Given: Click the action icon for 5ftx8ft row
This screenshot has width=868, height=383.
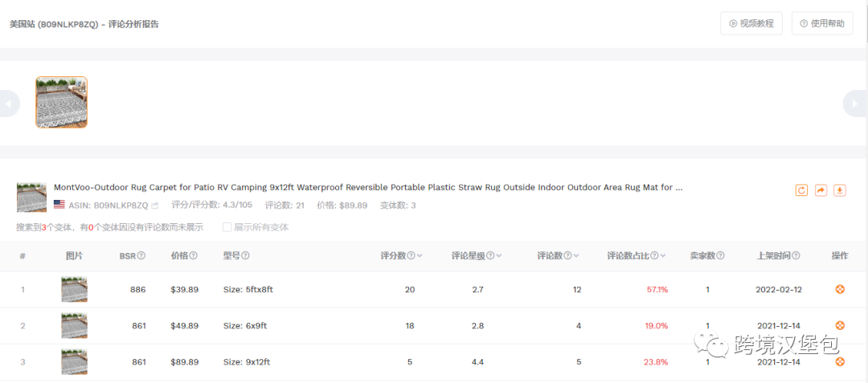Looking at the screenshot, I should pos(840,289).
